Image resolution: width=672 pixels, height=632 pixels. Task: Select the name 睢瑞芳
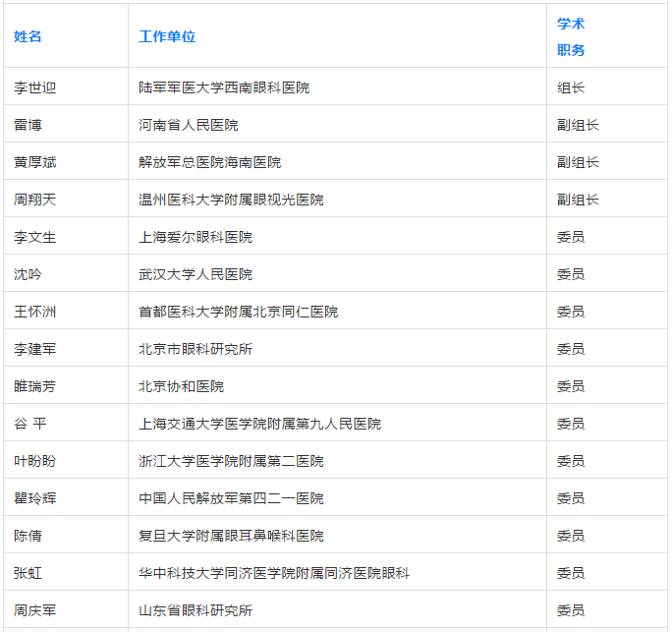[34, 386]
